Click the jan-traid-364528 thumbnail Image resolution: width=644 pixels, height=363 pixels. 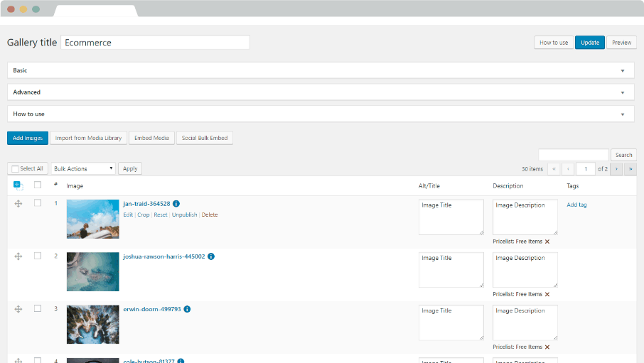tap(93, 220)
